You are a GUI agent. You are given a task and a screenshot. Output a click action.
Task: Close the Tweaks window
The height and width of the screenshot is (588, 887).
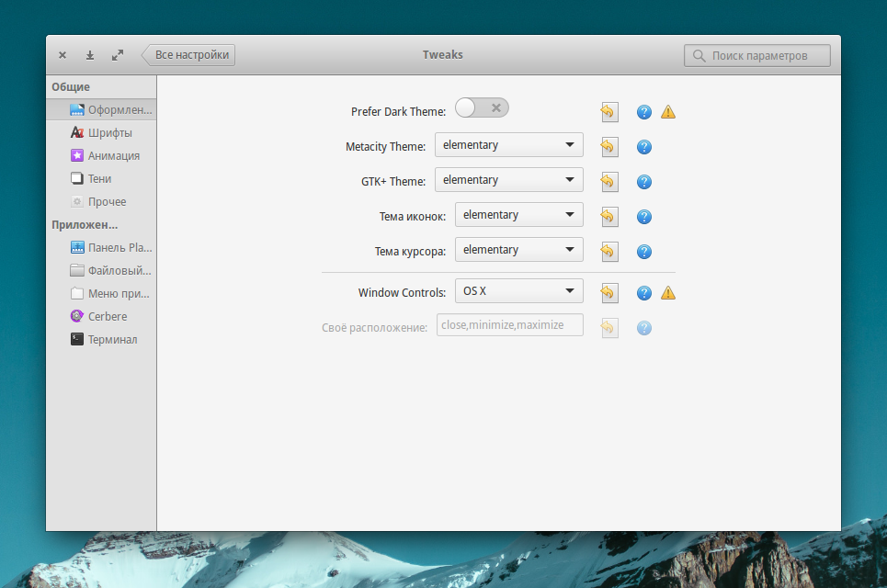point(63,55)
